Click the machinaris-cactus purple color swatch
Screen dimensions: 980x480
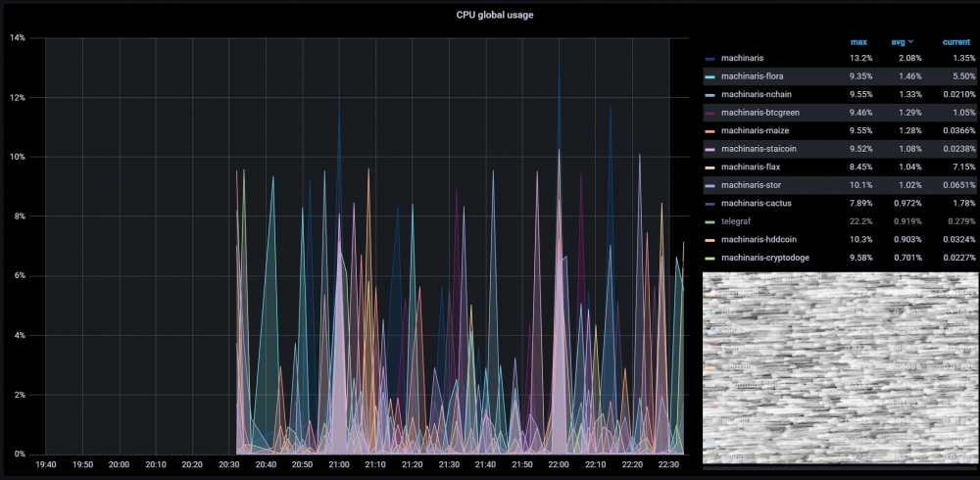tap(710, 204)
